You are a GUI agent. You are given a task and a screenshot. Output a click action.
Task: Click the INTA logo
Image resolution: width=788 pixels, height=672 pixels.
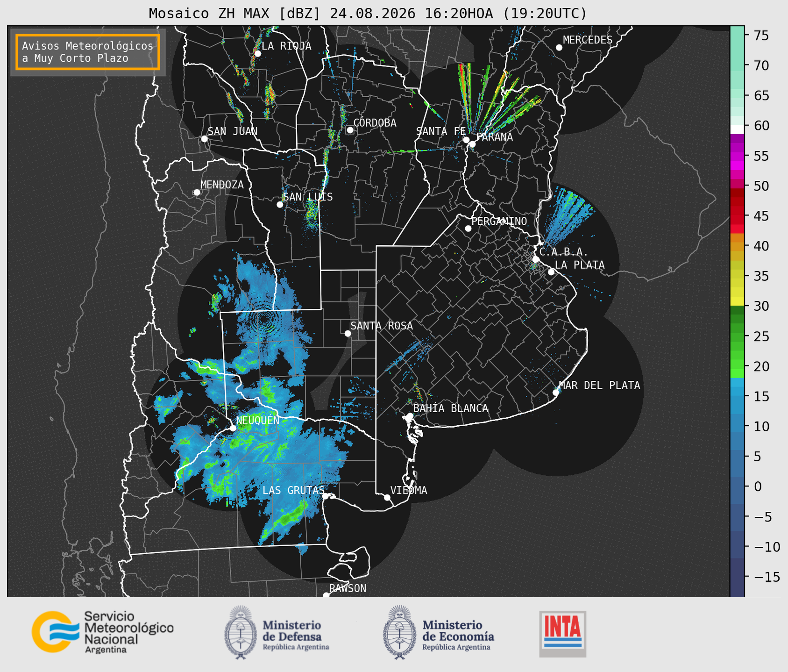(x=563, y=634)
